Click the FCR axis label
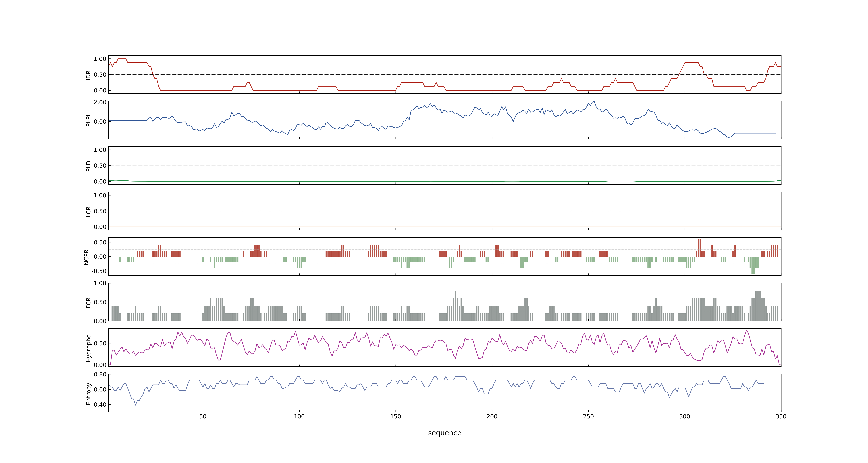The height and width of the screenshot is (463, 868). pyautogui.click(x=88, y=302)
